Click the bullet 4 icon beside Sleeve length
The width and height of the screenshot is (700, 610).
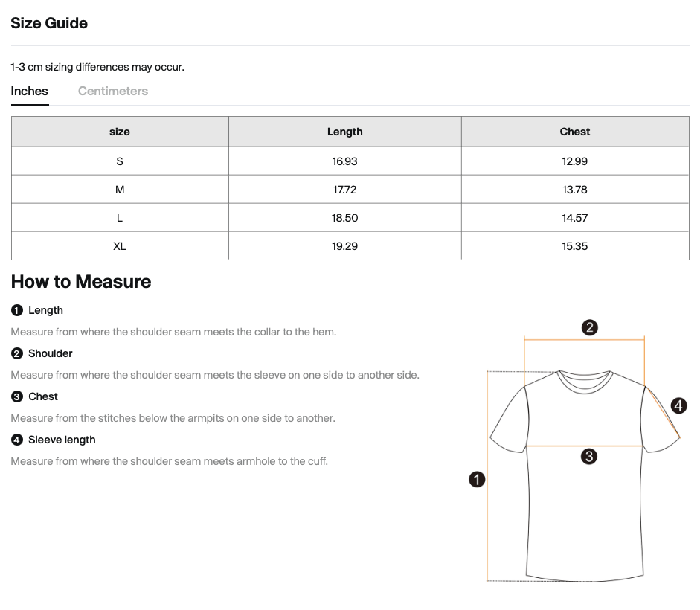(x=17, y=440)
